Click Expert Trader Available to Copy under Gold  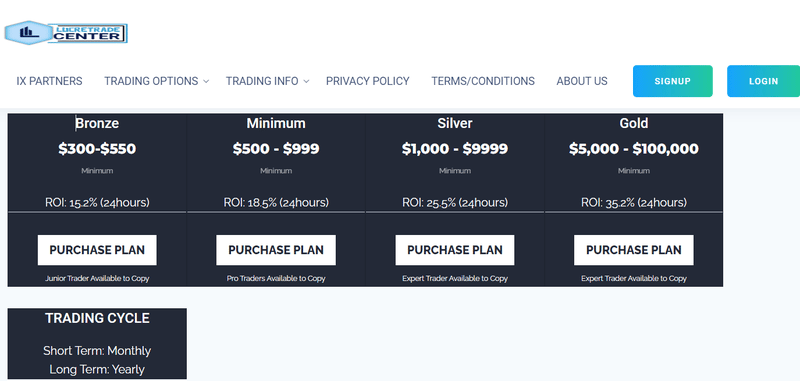coord(634,278)
